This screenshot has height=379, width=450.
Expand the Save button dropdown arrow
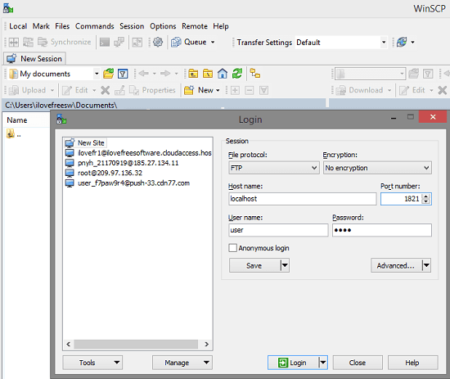click(285, 266)
